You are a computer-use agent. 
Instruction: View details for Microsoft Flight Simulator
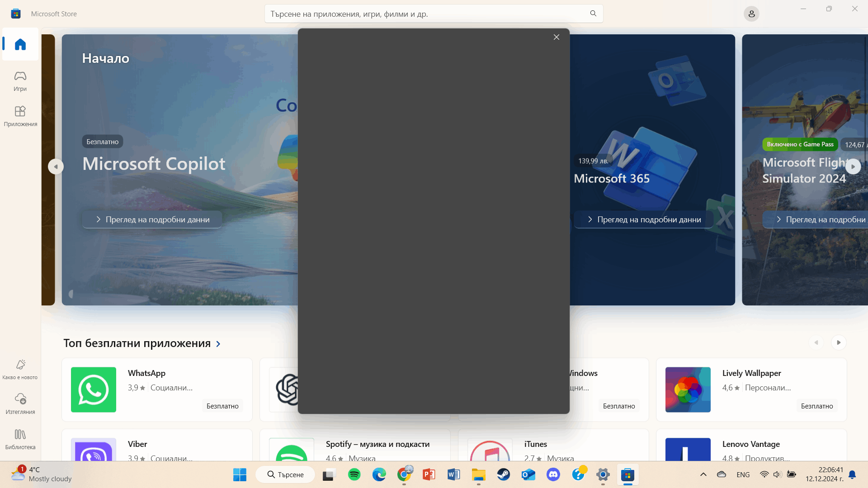816,219
